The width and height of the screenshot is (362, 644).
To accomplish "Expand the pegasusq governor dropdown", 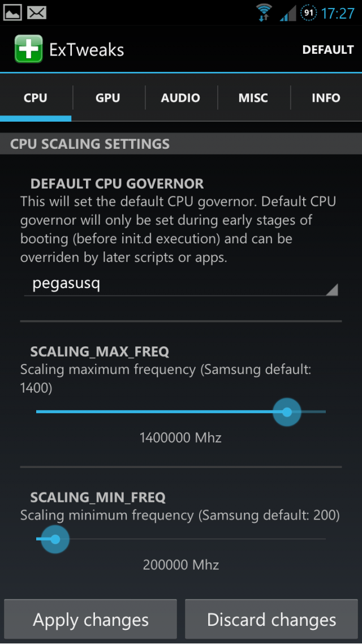I will pos(181,284).
